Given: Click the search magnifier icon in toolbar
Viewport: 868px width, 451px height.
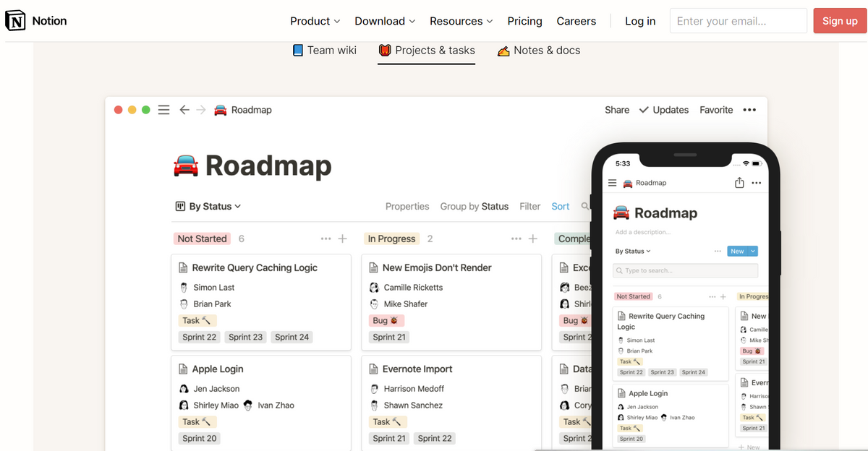Looking at the screenshot, I should click(585, 206).
